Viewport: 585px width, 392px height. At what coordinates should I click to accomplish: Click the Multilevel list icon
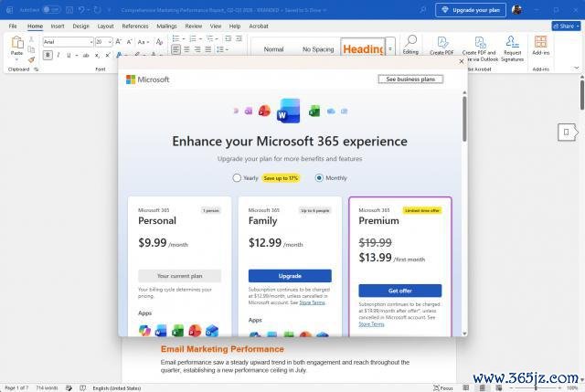point(209,38)
